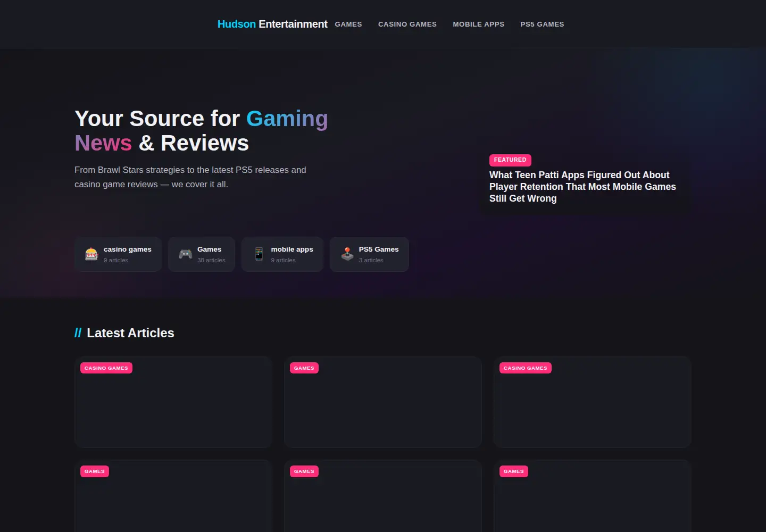Click the hero subtitle about Brawl Stars strategies
The height and width of the screenshot is (532, 766).
[x=190, y=177]
